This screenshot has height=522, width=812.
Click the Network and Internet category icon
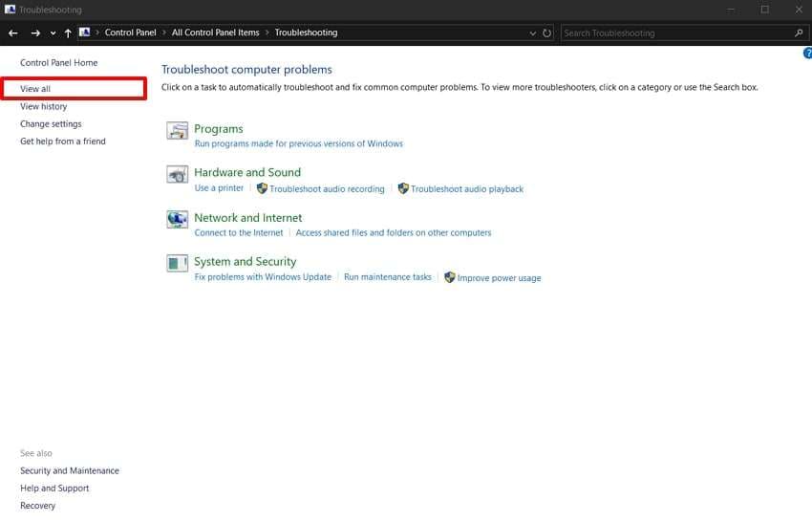(177, 219)
